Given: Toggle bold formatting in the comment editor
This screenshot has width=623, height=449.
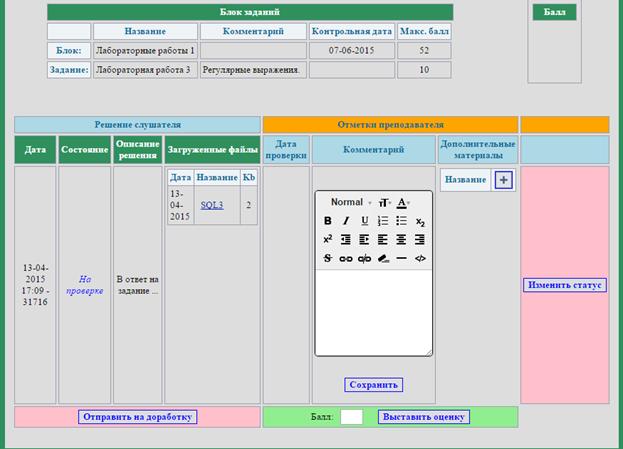Looking at the screenshot, I should pyautogui.click(x=328, y=221).
